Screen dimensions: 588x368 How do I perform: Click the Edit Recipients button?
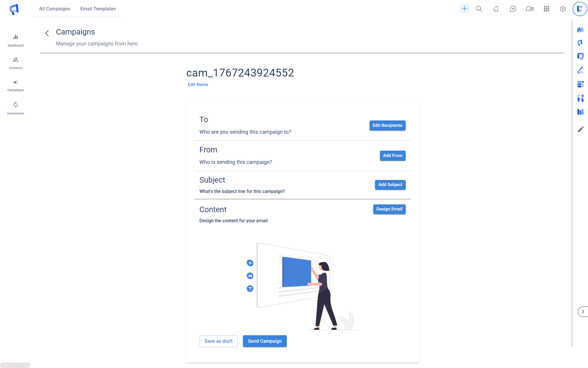coord(387,125)
